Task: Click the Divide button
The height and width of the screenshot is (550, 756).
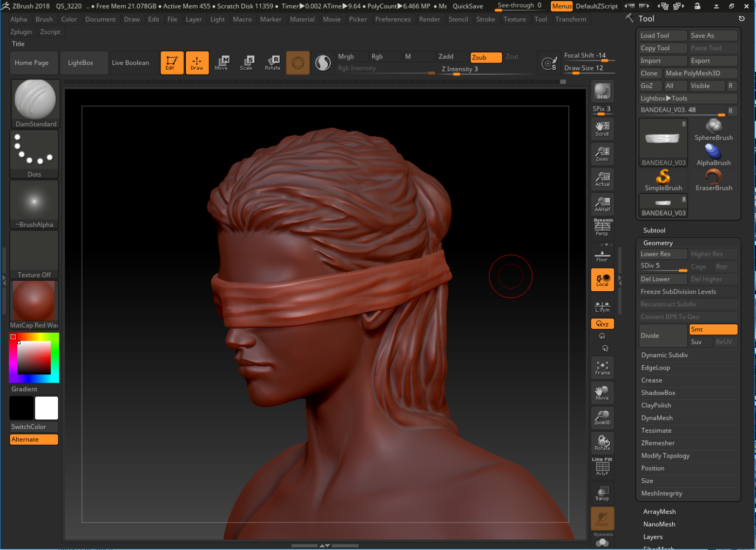Action: click(663, 336)
